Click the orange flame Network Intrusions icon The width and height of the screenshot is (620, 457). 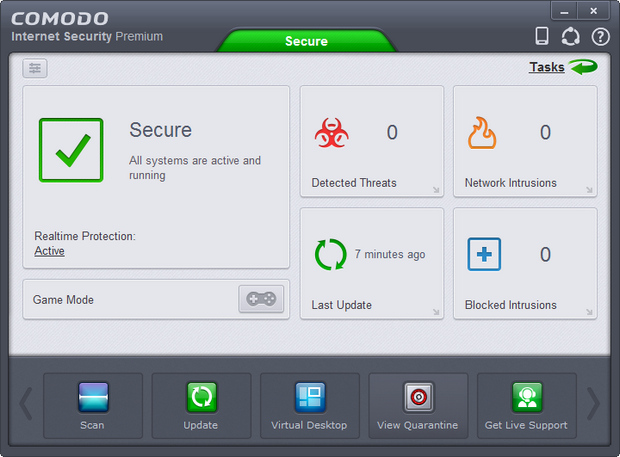tap(482, 133)
